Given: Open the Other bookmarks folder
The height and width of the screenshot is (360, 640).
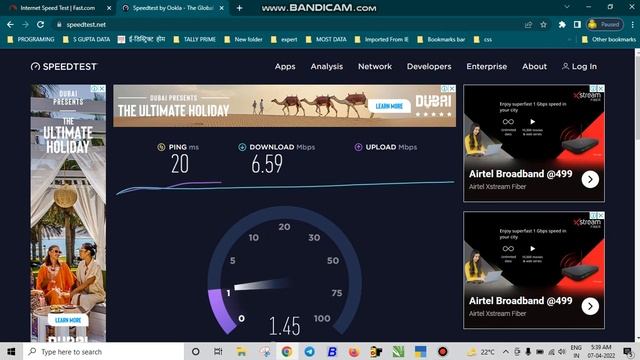Looking at the screenshot, I should [x=609, y=40].
